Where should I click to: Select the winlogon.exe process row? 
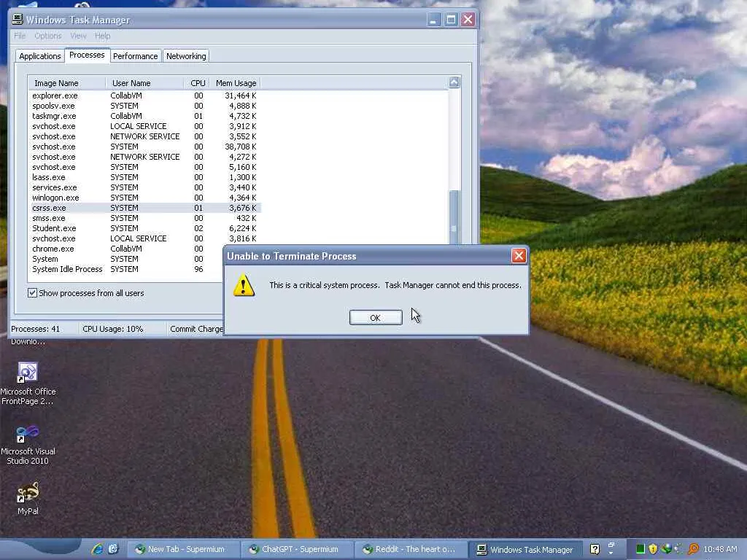pyautogui.click(x=144, y=198)
